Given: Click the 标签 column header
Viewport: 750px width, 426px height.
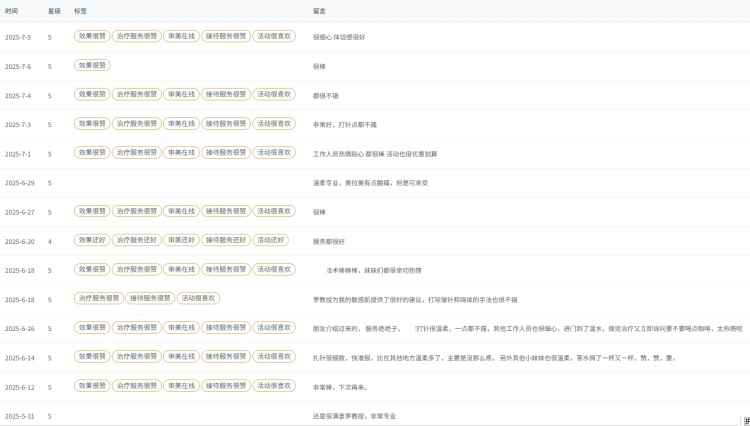Looking at the screenshot, I should pyautogui.click(x=80, y=11).
